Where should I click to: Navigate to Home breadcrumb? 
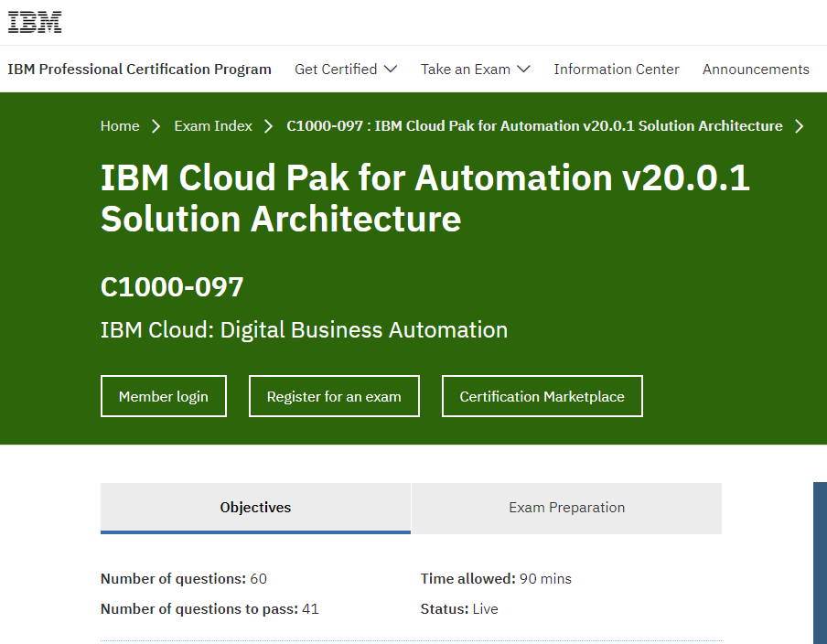120,126
